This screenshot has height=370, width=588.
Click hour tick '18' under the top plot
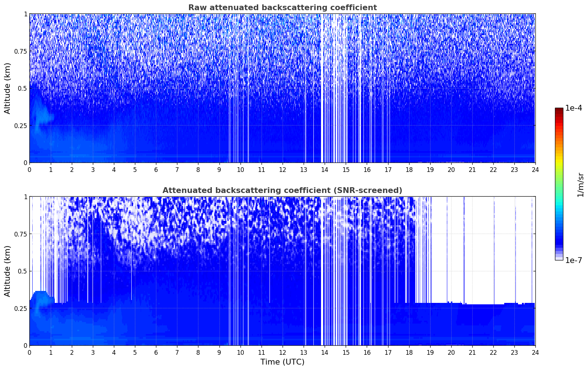pyautogui.click(x=409, y=169)
